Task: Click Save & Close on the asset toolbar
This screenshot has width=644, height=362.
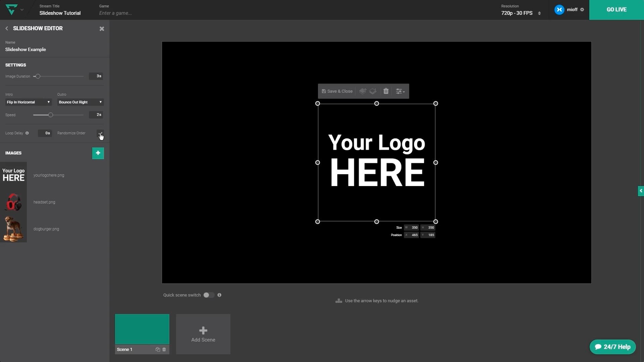Action: (337, 91)
